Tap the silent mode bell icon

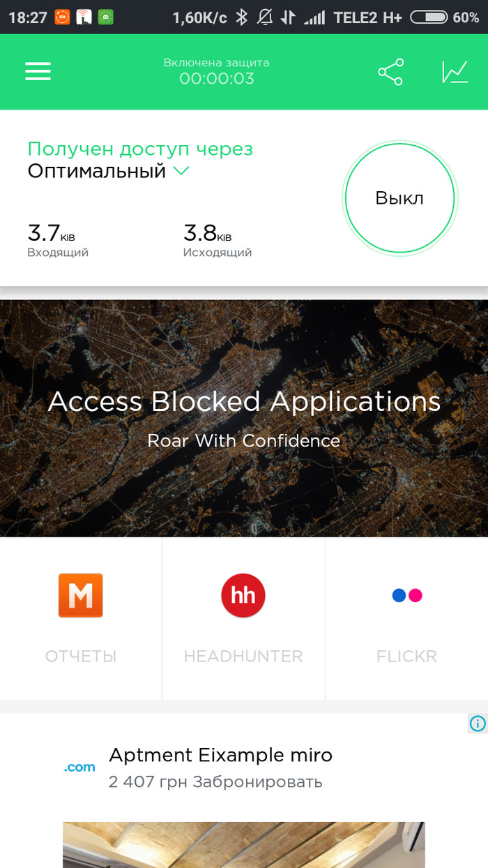tap(265, 17)
